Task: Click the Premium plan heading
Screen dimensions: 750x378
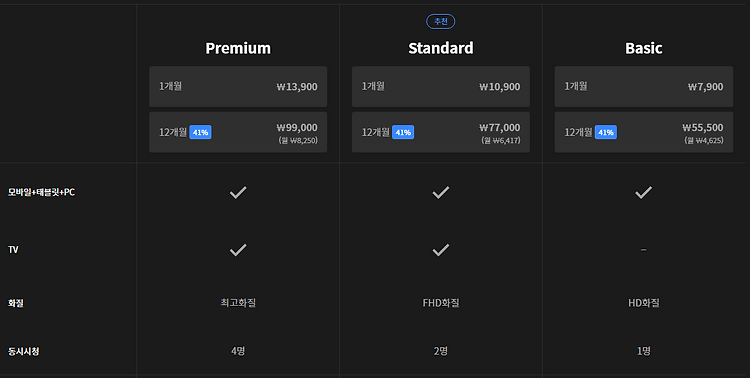Action: (x=238, y=48)
